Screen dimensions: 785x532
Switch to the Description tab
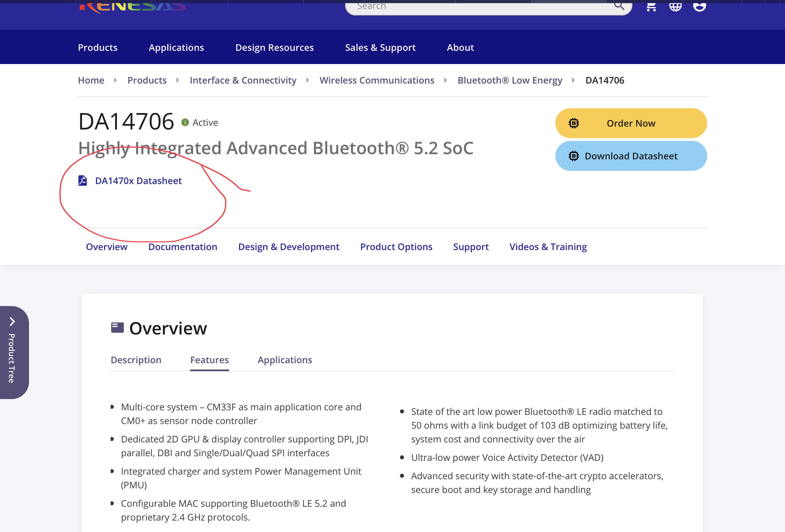click(136, 360)
